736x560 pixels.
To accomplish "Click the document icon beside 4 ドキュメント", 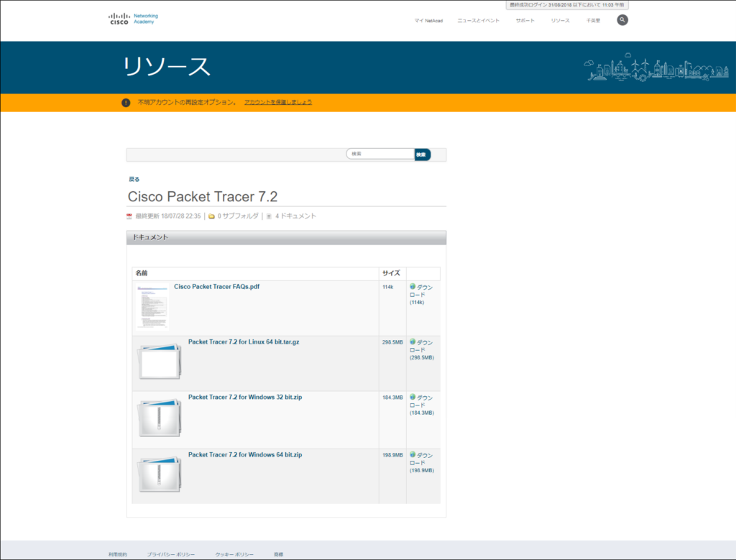I will (x=269, y=216).
